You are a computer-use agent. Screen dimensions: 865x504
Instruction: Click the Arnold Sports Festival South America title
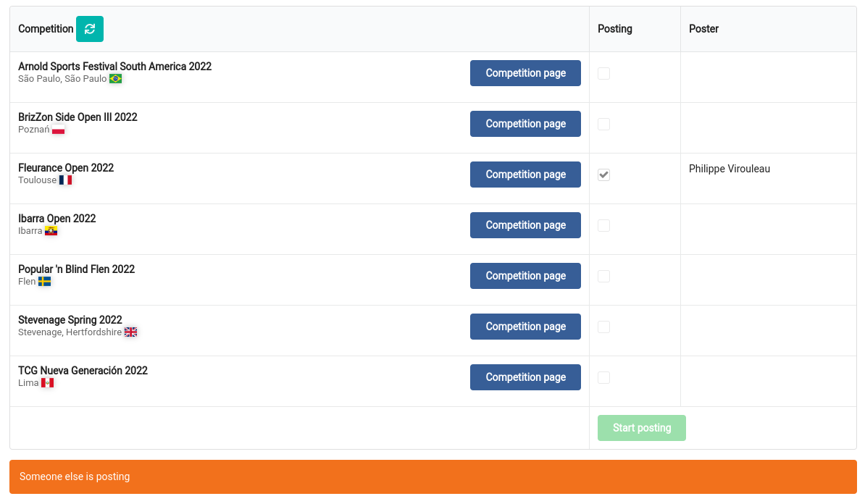pyautogui.click(x=114, y=66)
